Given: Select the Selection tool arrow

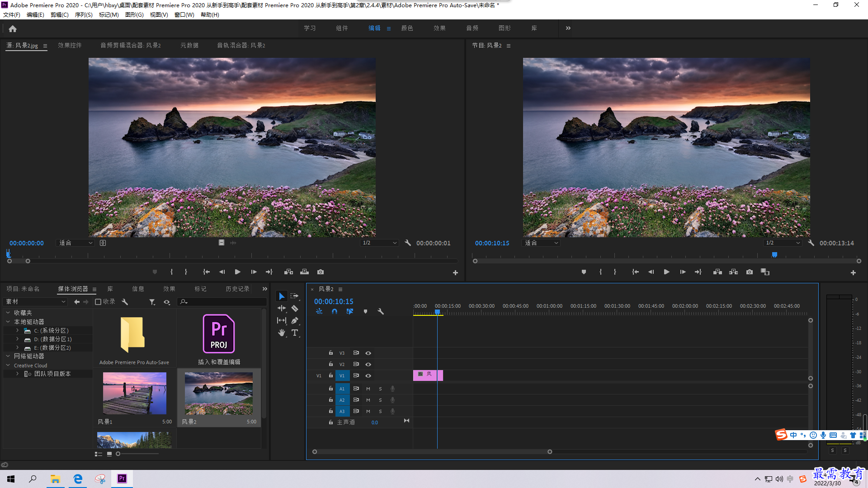Looking at the screenshot, I should 282,296.
